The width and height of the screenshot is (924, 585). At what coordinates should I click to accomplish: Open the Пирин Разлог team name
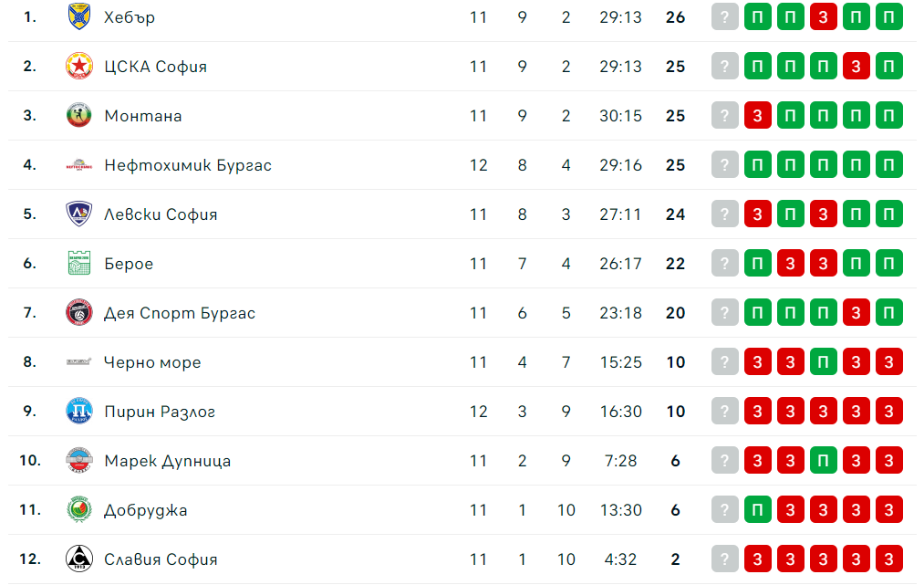(160, 412)
